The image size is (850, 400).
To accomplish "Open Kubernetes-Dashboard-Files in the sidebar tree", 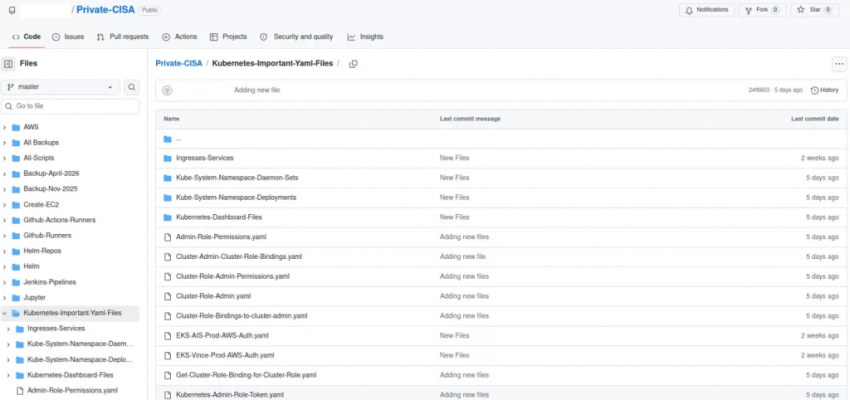I will click(x=70, y=375).
